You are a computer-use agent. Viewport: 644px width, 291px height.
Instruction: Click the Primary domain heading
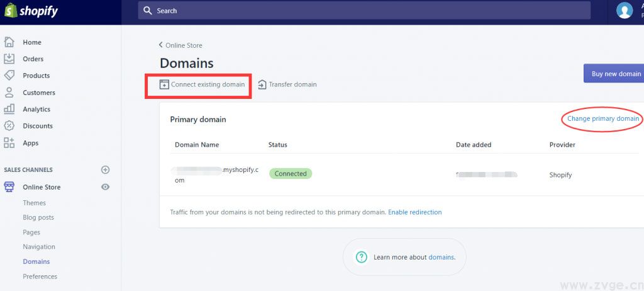pyautogui.click(x=198, y=120)
